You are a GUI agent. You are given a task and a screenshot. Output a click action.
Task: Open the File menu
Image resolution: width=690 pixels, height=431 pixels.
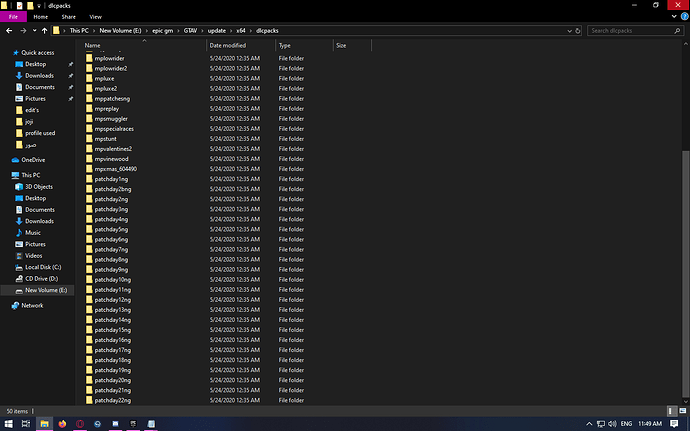point(14,17)
